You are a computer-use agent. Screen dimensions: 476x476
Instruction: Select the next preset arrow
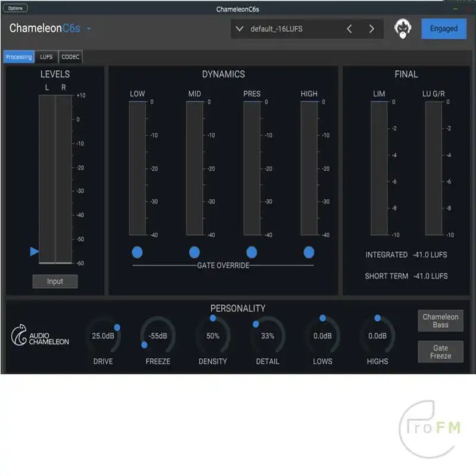point(371,29)
